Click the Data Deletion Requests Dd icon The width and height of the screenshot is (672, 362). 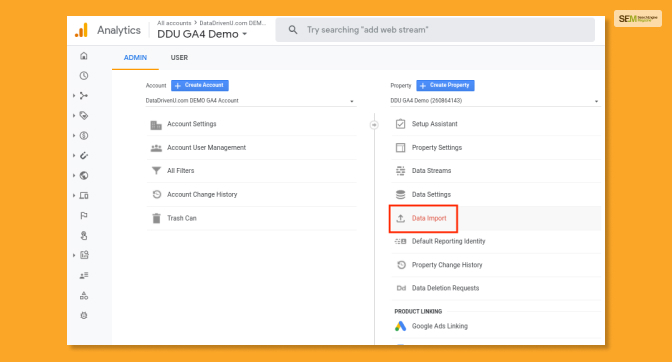(x=401, y=288)
